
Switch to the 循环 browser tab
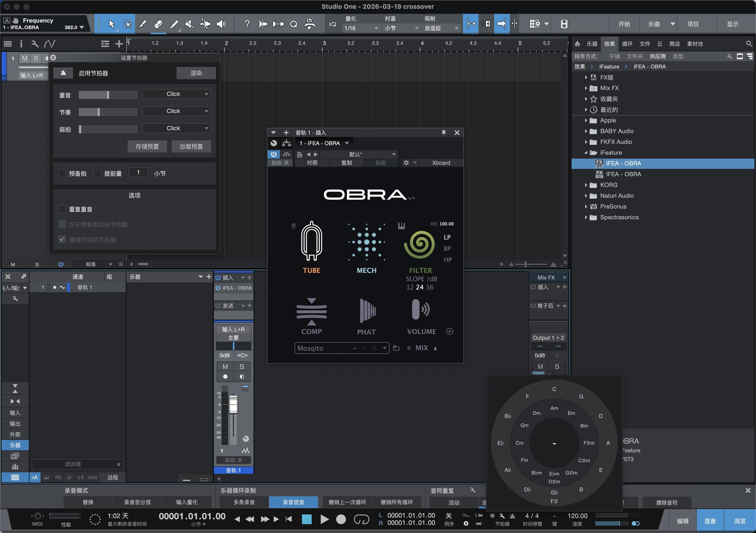coord(627,44)
